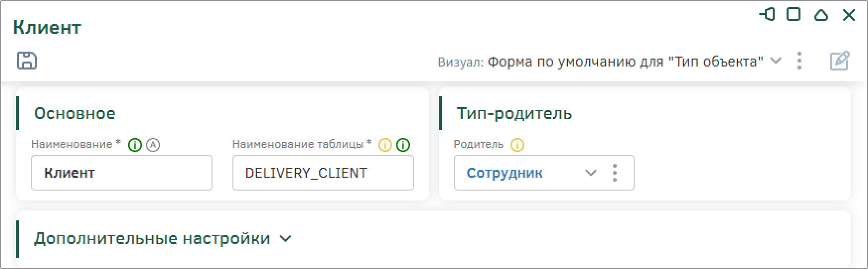Click the Форма по умолчанию visual label
The height and width of the screenshot is (269, 868).
coord(625,62)
